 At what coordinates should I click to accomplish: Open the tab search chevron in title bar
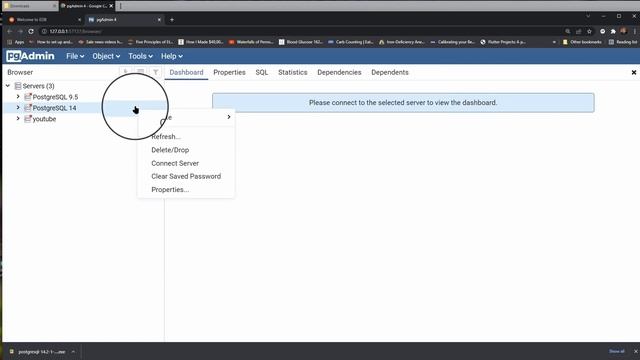588,16
